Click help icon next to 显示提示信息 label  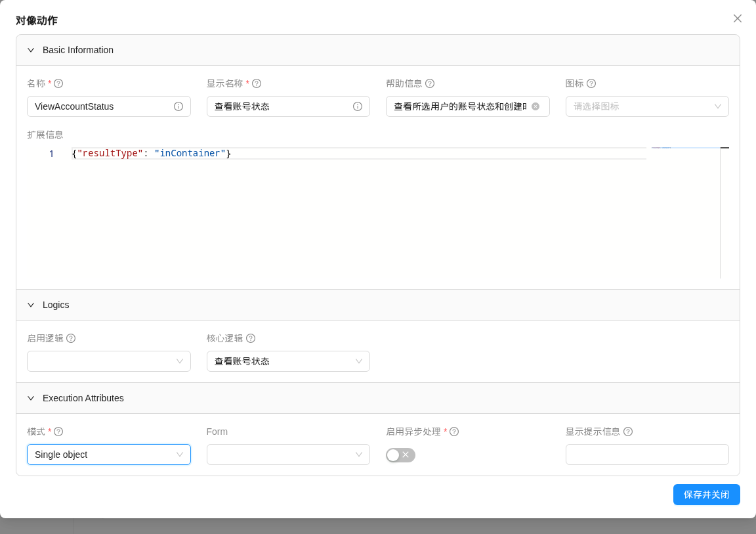628,432
